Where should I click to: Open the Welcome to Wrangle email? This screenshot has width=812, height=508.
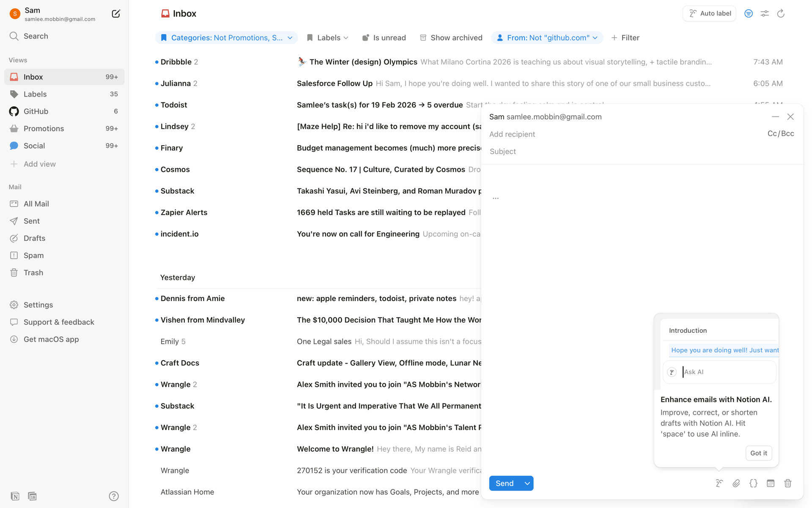(x=318, y=449)
